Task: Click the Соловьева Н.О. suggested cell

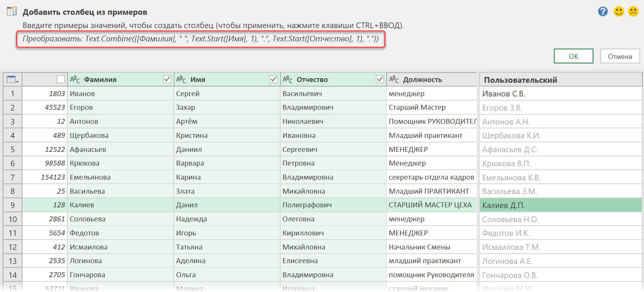Action: tap(561, 219)
